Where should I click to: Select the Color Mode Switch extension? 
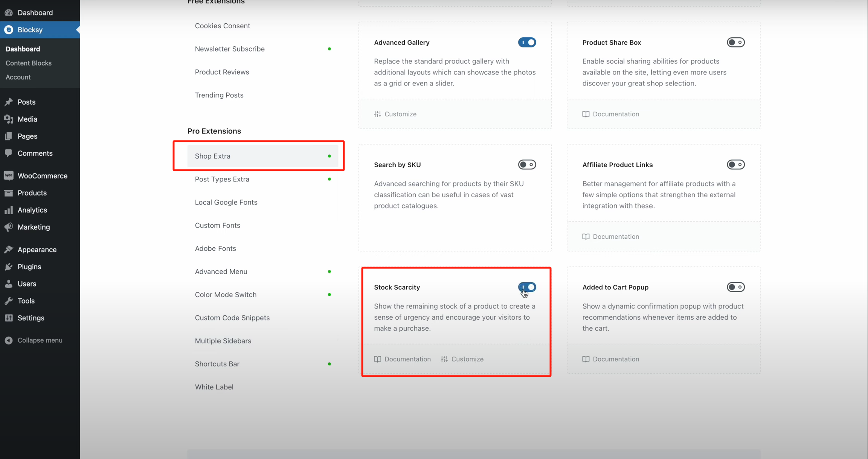pyautogui.click(x=226, y=295)
